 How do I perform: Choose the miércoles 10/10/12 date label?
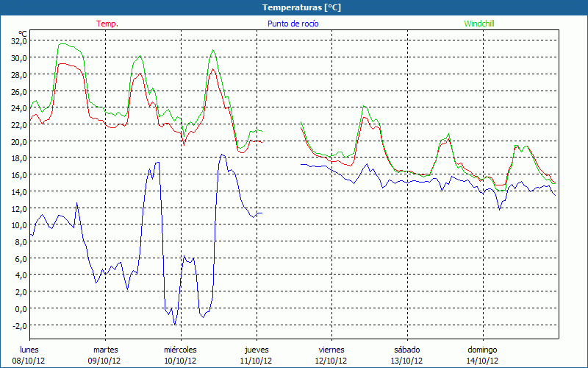[x=180, y=355]
